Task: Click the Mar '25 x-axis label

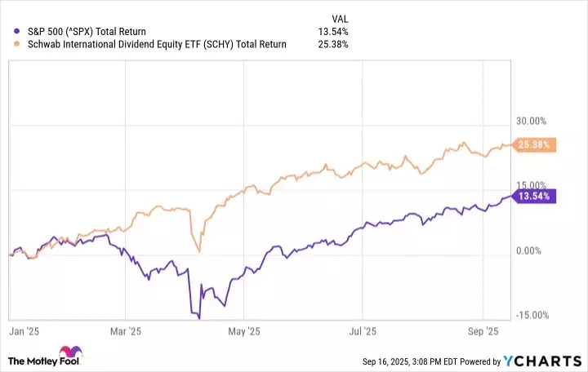Action: (125, 332)
